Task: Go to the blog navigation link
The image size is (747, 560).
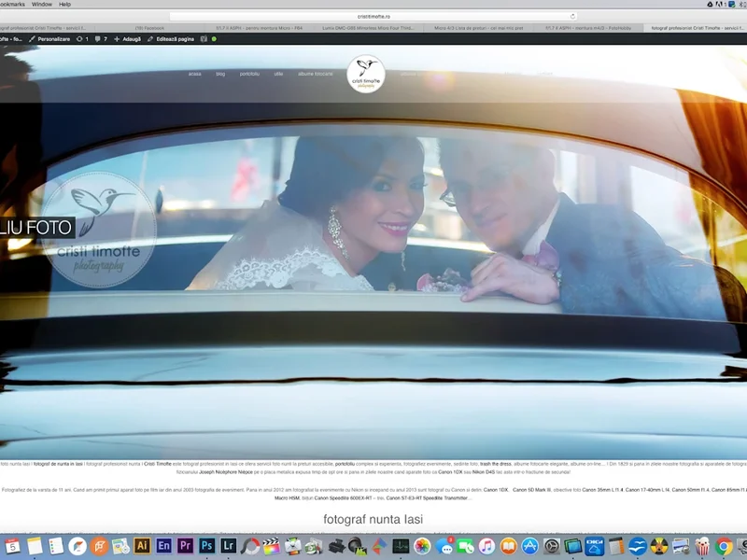Action: pyautogui.click(x=220, y=74)
